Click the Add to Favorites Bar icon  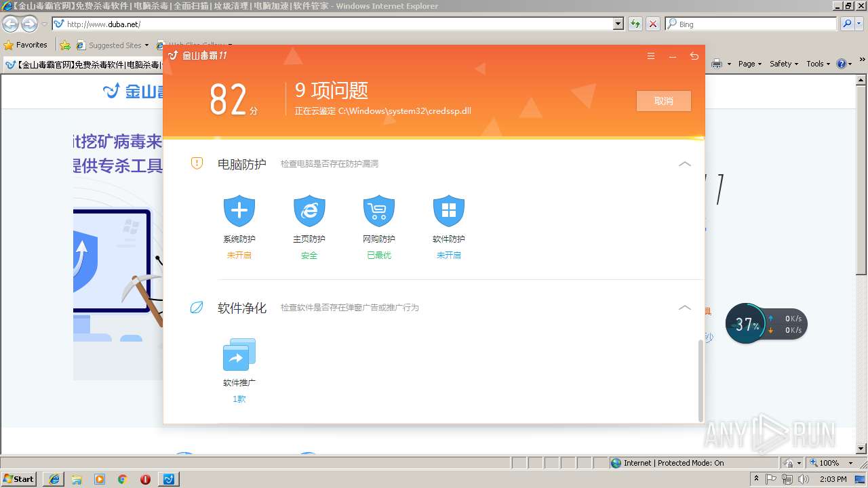click(65, 45)
